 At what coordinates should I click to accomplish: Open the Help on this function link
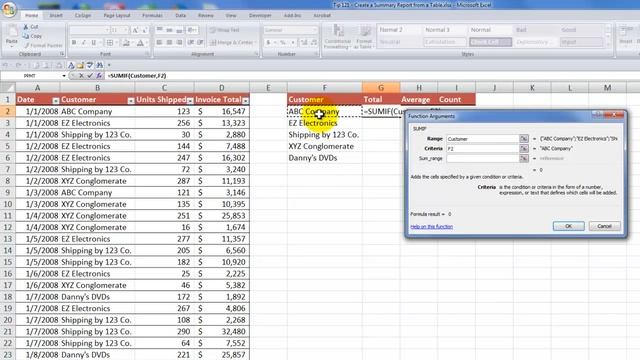click(431, 227)
